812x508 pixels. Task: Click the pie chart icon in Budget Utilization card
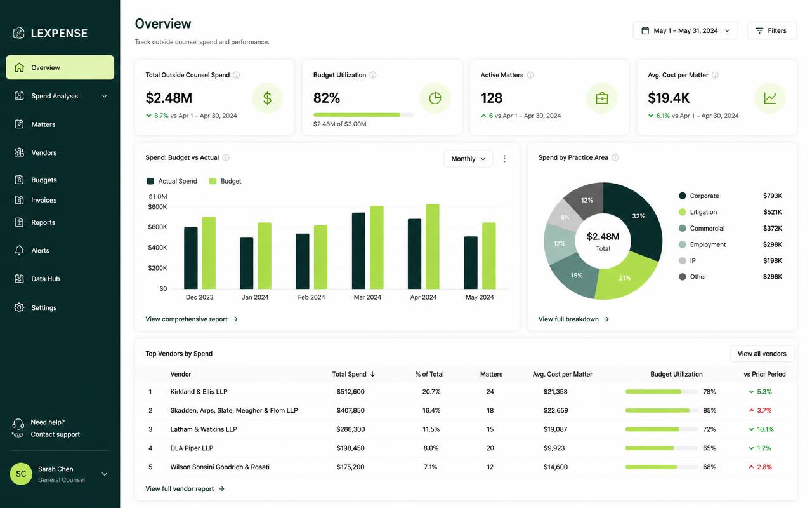click(435, 98)
